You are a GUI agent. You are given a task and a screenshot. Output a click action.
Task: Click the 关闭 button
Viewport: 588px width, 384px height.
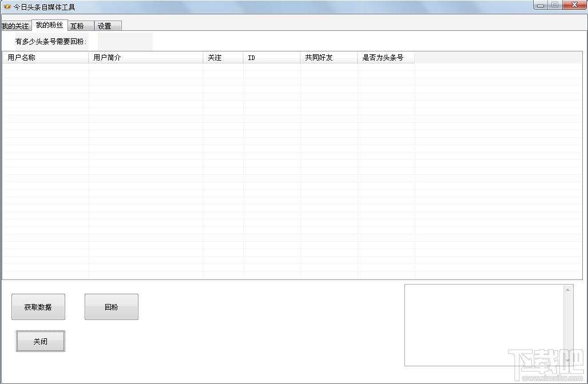pos(41,341)
